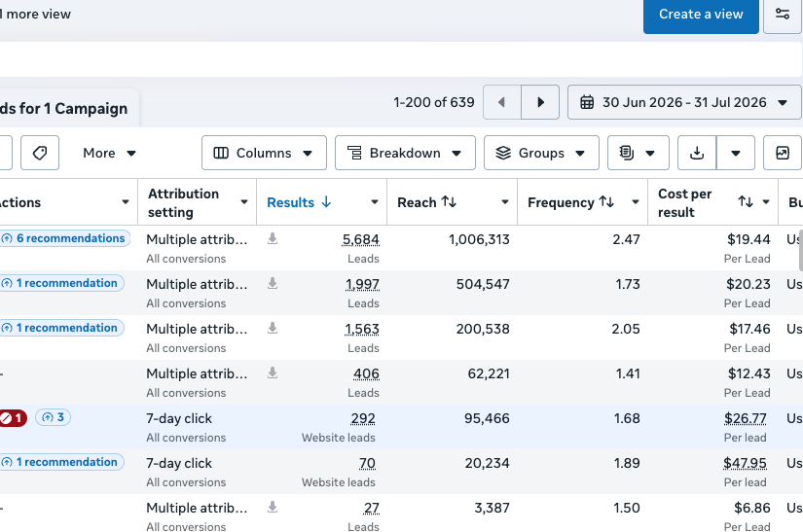Screen dimensions: 803x532
Task: Open the view settings sliders icon
Action: [x=783, y=15]
